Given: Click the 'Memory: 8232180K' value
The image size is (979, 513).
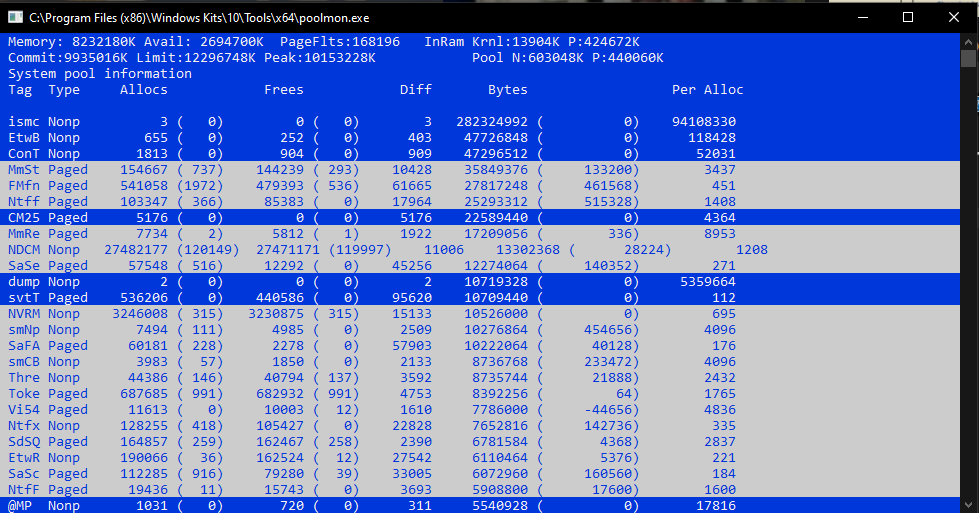Looking at the screenshot, I should pyautogui.click(x=72, y=42).
